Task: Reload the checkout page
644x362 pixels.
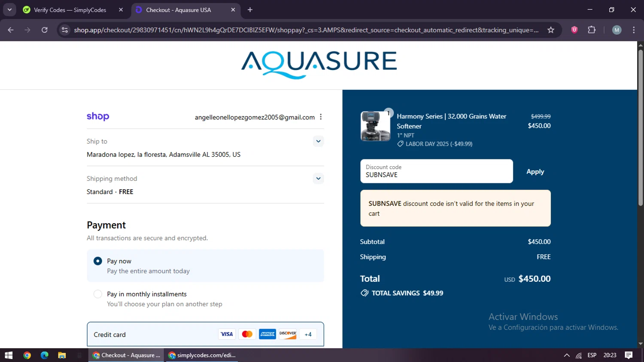Action: pos(44,30)
